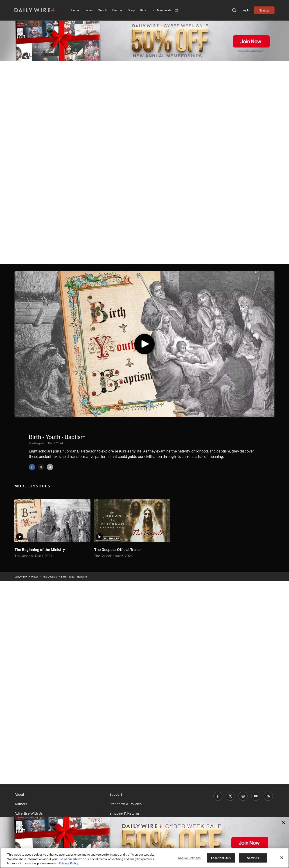Click Allow All cookies button

[253, 858]
